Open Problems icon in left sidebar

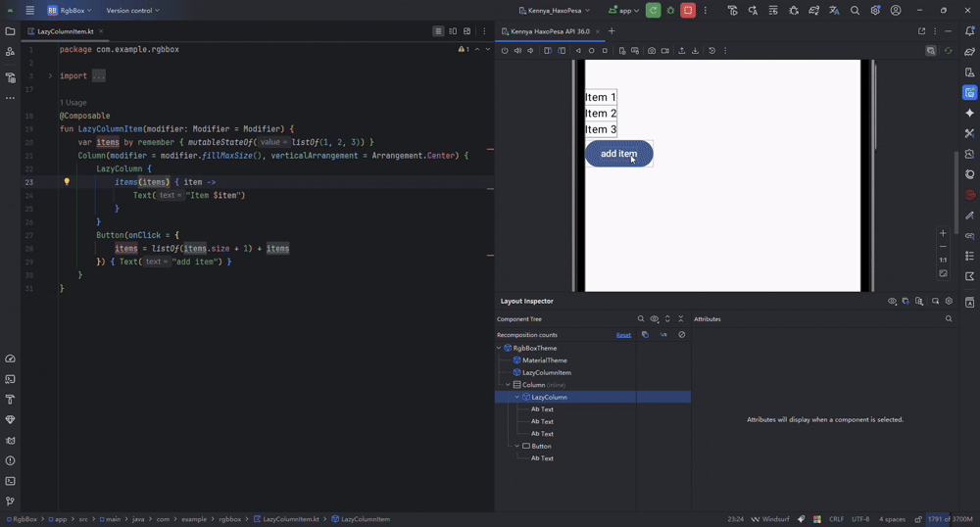pos(10,460)
